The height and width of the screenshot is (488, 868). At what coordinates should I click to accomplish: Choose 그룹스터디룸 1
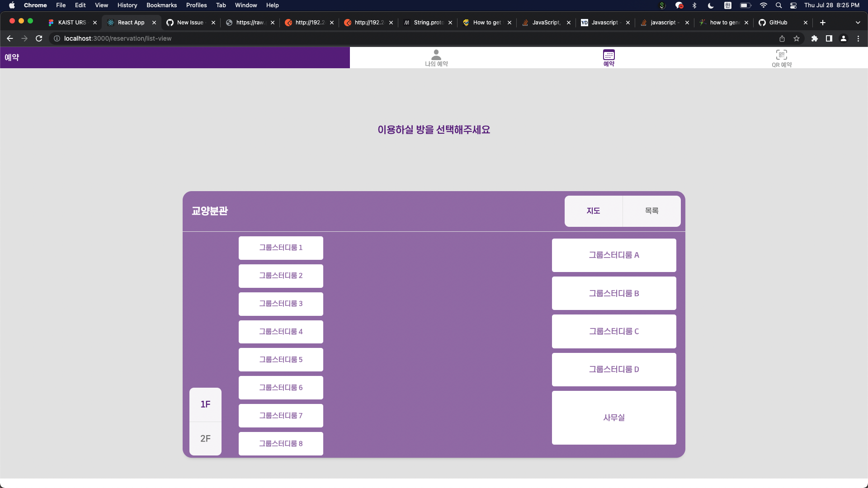281,248
